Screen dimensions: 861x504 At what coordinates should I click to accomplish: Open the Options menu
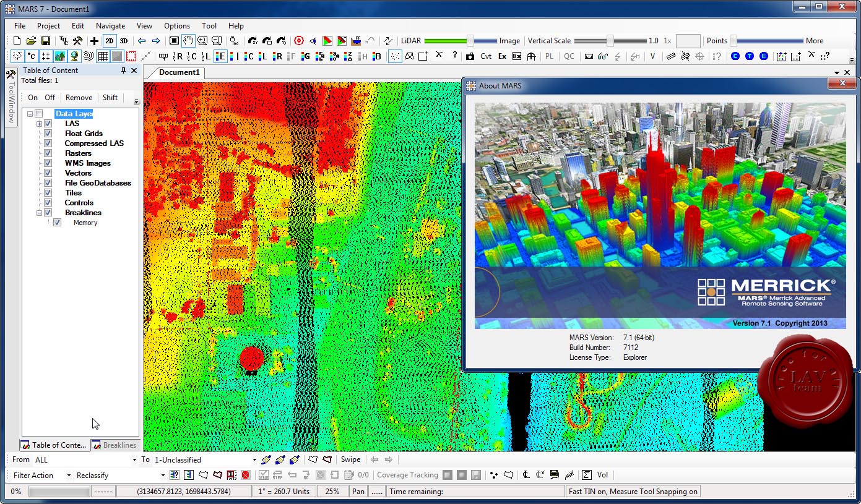[177, 26]
